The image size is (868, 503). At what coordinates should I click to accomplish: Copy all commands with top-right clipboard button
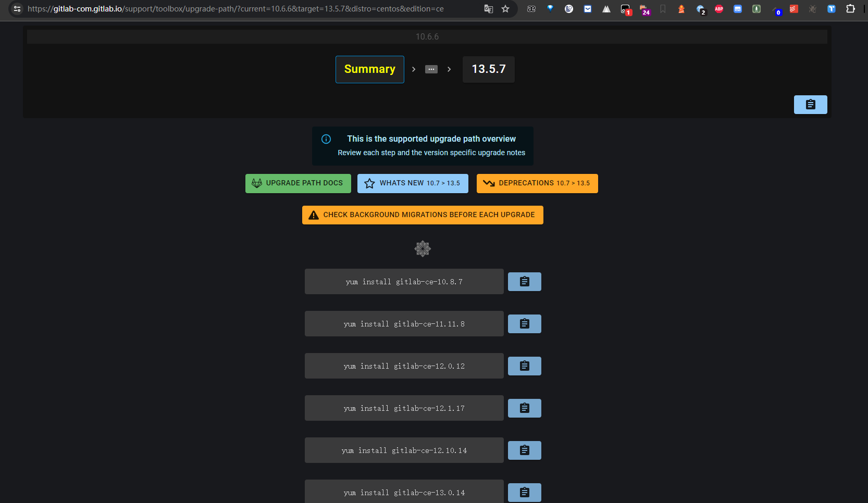pyautogui.click(x=810, y=105)
